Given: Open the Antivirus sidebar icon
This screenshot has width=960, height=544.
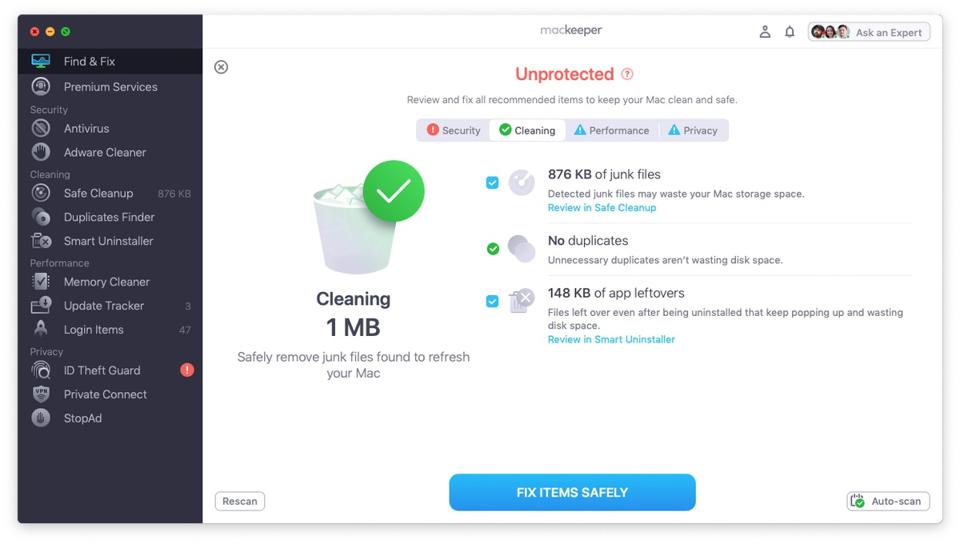Looking at the screenshot, I should (41, 129).
